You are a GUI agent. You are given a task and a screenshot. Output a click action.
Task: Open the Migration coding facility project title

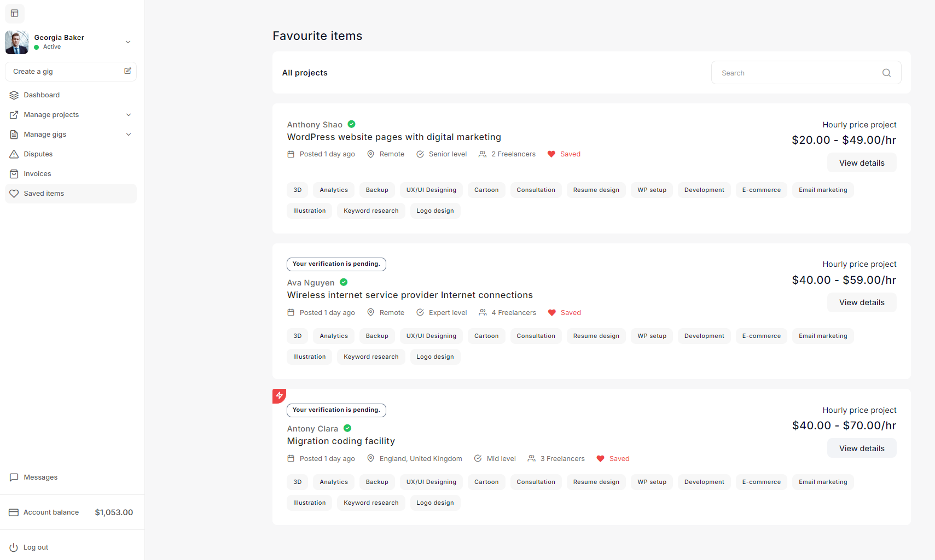tap(341, 441)
